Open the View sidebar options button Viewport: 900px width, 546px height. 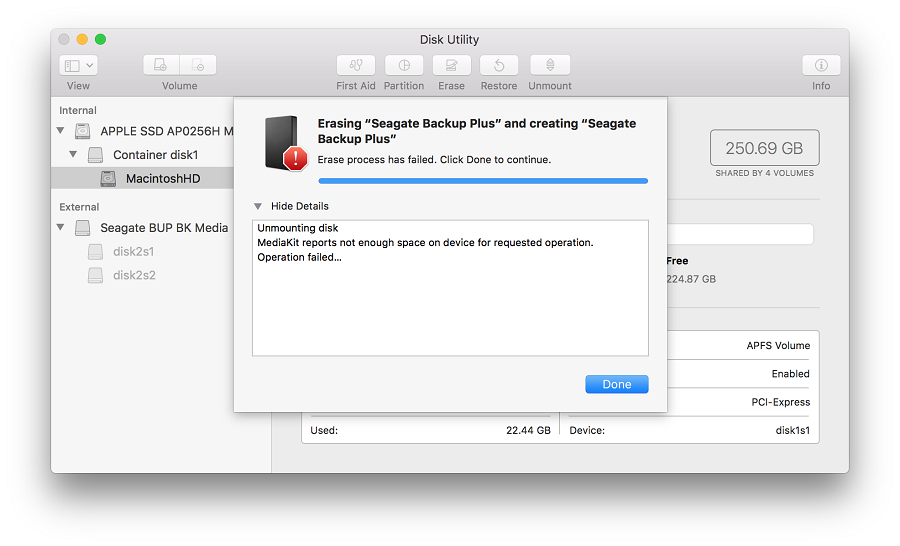coord(78,65)
